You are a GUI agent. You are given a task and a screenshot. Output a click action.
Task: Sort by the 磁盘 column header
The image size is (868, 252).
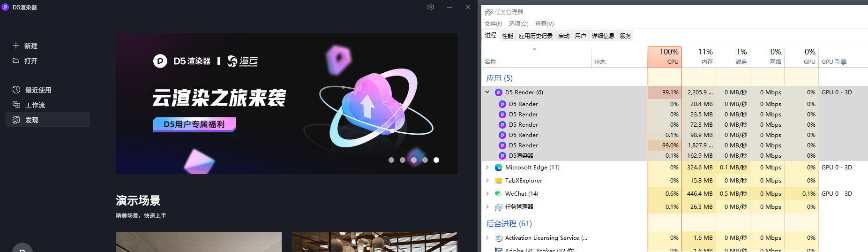tap(733, 57)
